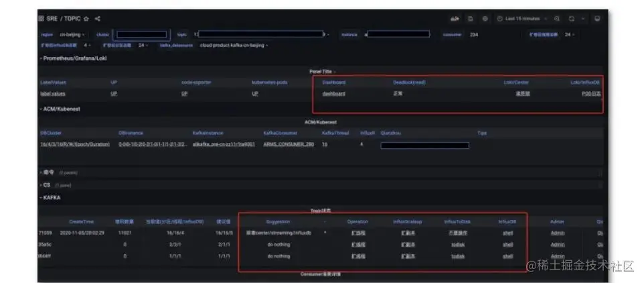Image resolution: width=644 pixels, height=283 pixels.
Task: Click the Add panel icon
Action: [455, 19]
